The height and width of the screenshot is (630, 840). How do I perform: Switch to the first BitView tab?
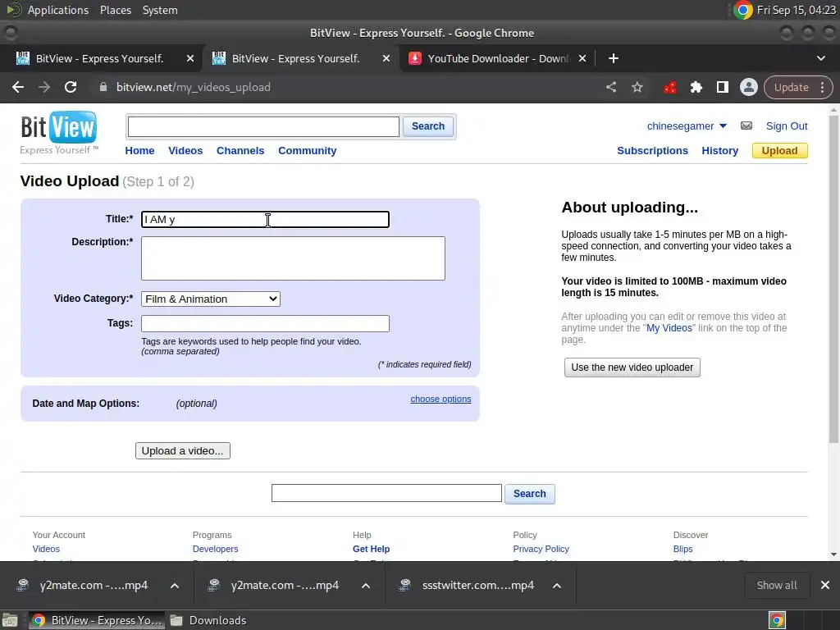99,58
